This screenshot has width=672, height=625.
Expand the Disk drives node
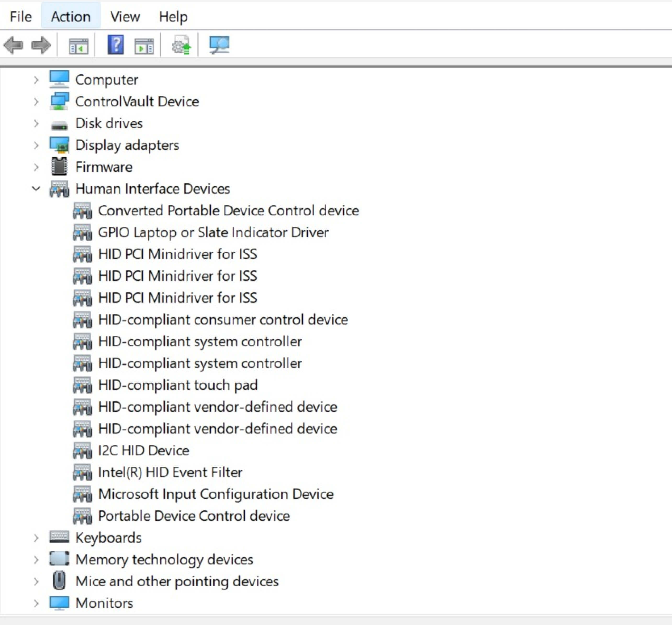(x=36, y=123)
